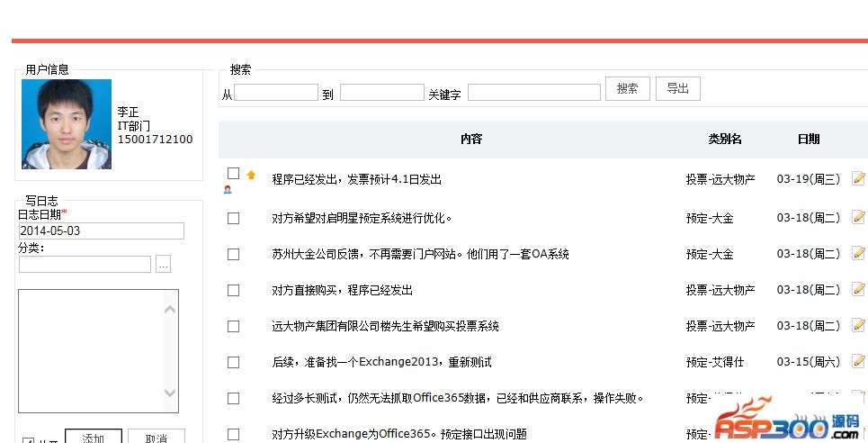Click the orange up-arrow icon in the first row
The height and width of the screenshot is (443, 868).
pos(251,175)
